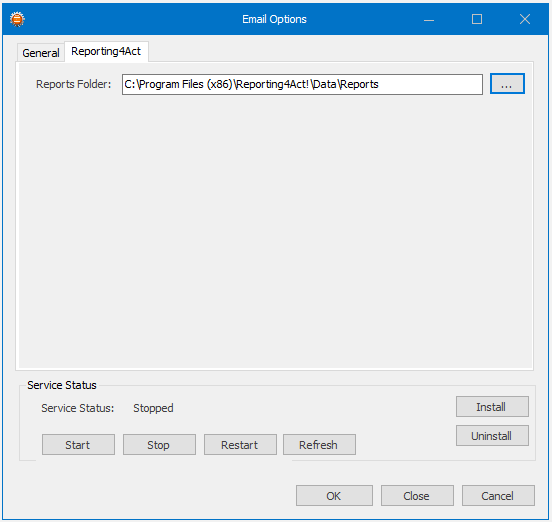Cancel the Email Options dialog
Image resolution: width=552 pixels, height=522 pixels.
click(x=498, y=496)
